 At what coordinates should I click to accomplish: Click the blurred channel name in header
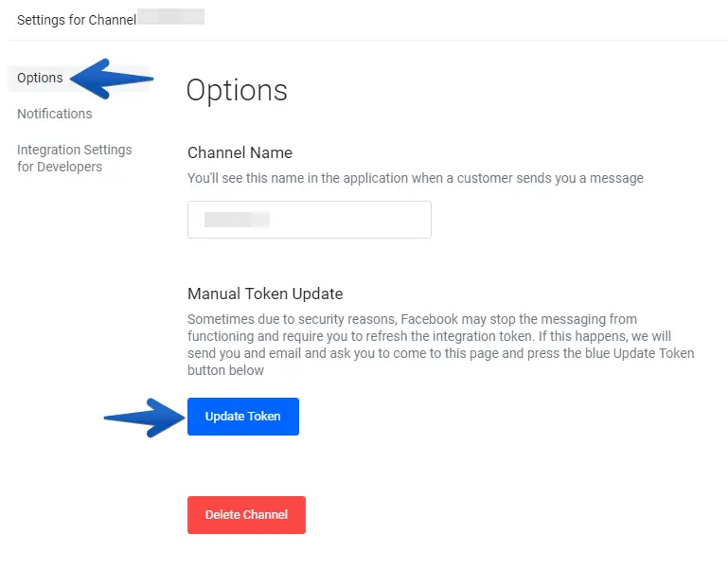tap(170, 17)
